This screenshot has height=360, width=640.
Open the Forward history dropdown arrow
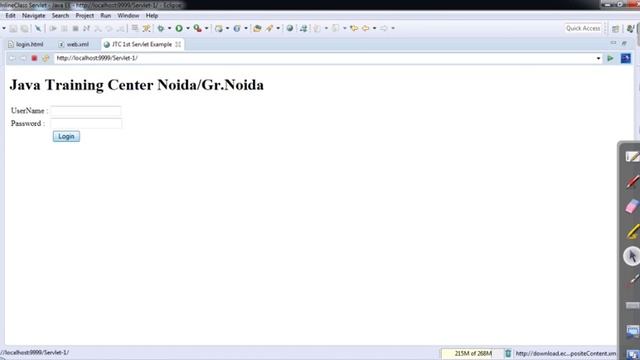(393, 29)
